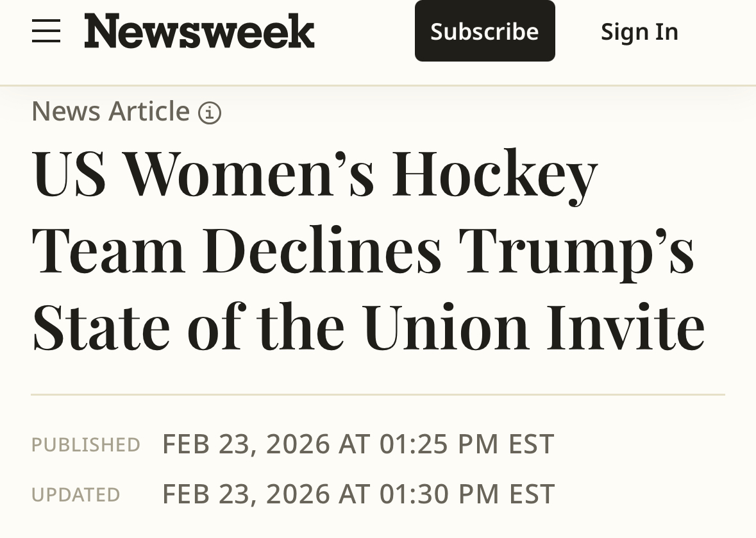This screenshot has height=538, width=756.
Task: Click the Newsweek logo
Action: coord(199,31)
